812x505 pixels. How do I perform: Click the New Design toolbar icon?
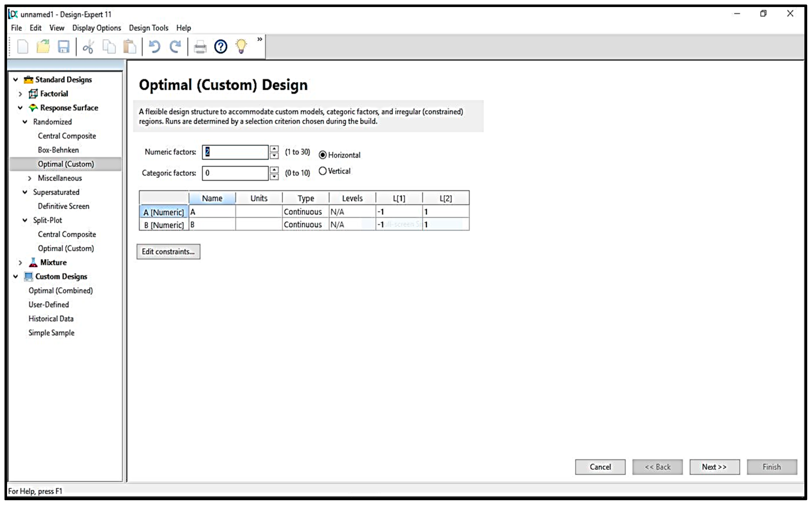(x=23, y=47)
